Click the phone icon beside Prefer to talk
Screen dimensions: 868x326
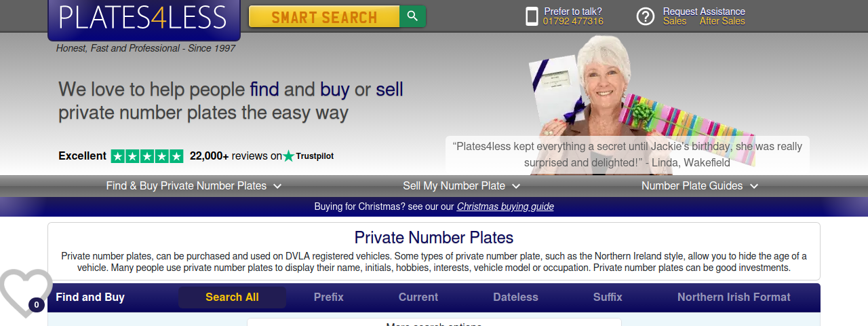532,16
